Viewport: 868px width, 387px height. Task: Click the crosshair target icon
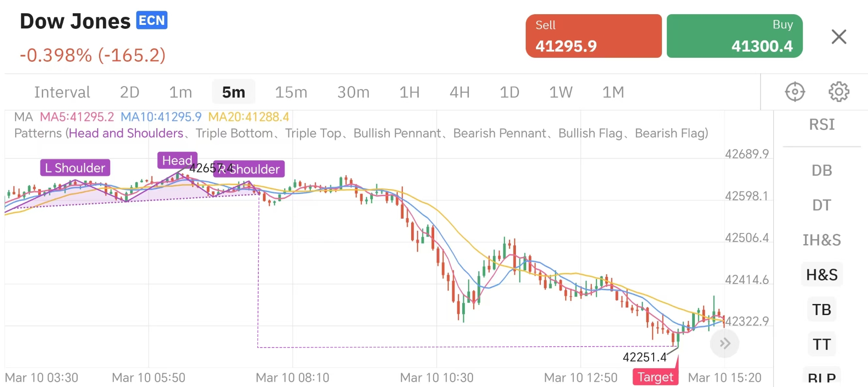tap(795, 92)
